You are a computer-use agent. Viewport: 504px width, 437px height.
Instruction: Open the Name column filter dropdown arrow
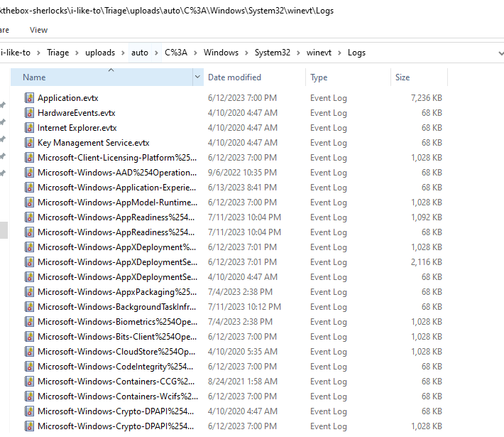(197, 77)
